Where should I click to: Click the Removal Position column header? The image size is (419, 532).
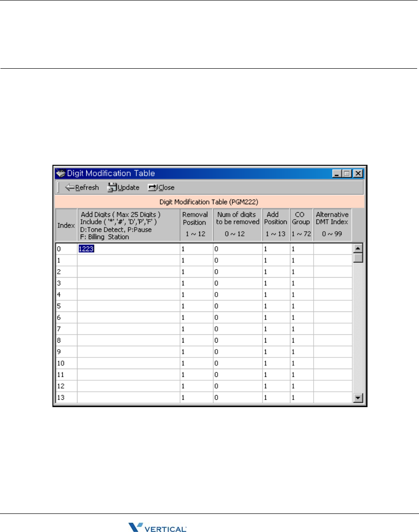click(196, 225)
